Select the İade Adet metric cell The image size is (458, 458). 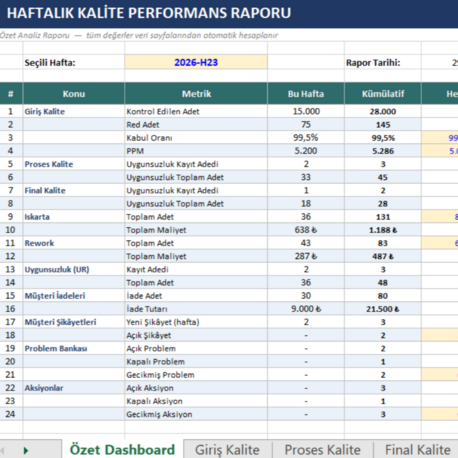196,296
